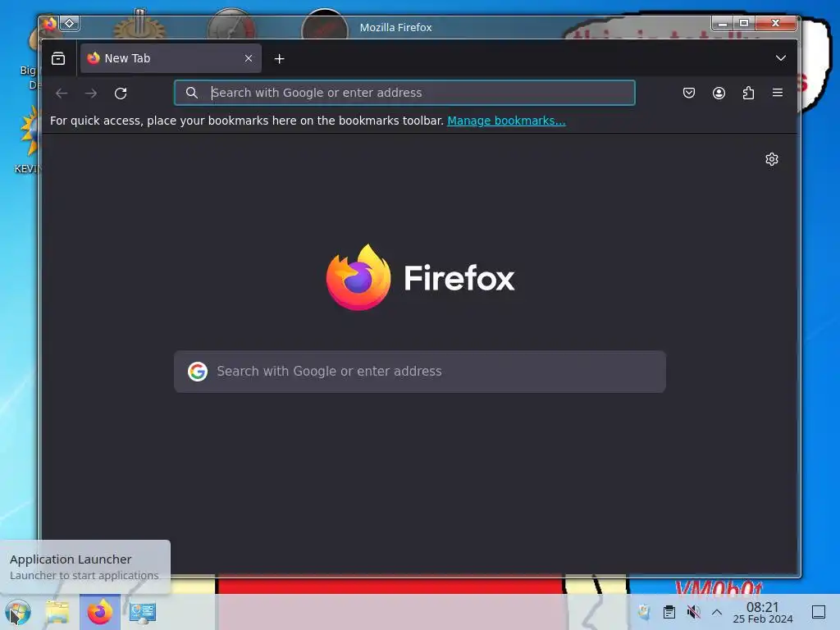Screen dimensions: 840x630
Task: Open the Manage bookmarks link
Action: point(506,121)
